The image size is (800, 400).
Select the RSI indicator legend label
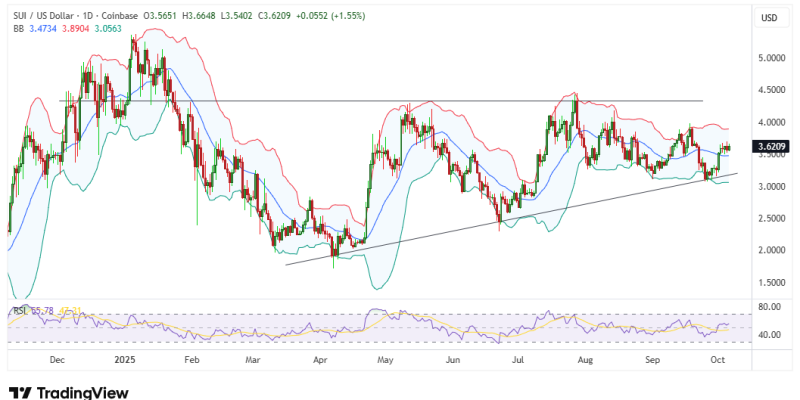(19, 311)
